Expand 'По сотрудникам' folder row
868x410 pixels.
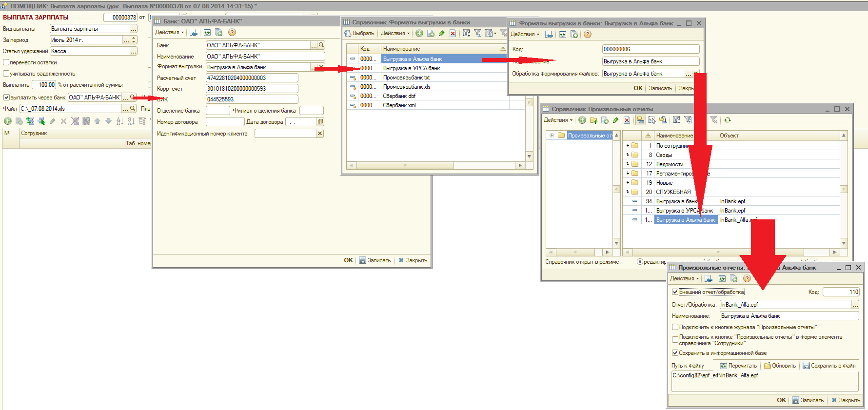pyautogui.click(x=628, y=145)
